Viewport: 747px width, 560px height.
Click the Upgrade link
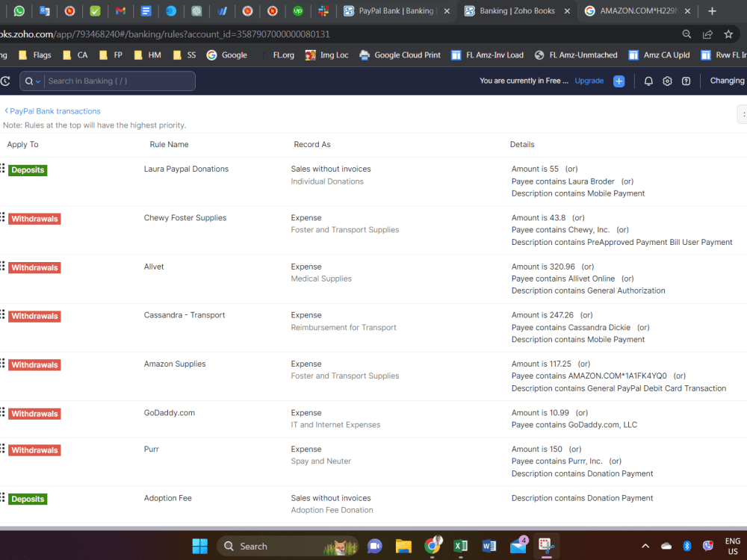tap(589, 81)
